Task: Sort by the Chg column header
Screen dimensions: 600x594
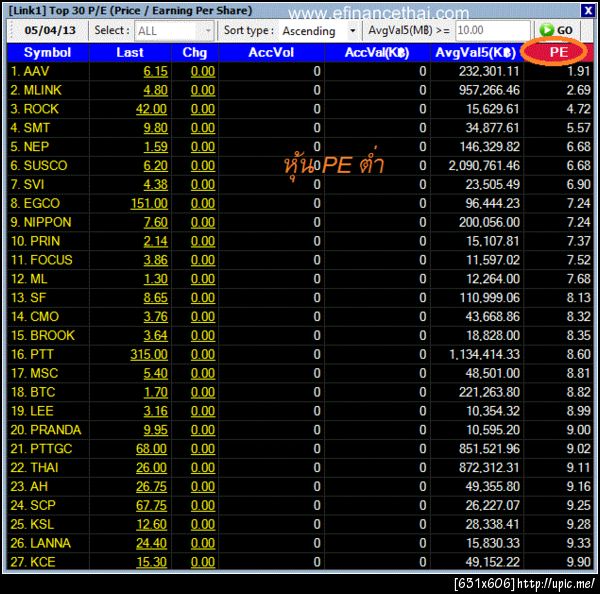Action: [194, 52]
